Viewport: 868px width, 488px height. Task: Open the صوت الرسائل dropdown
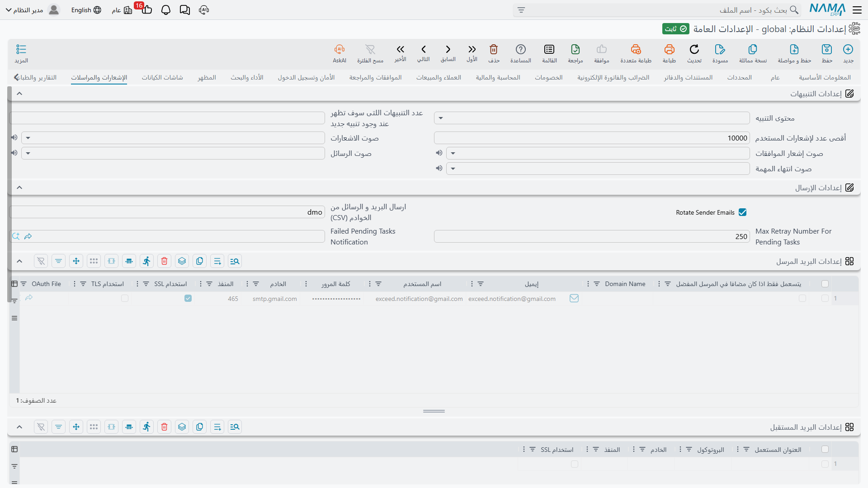click(x=28, y=153)
